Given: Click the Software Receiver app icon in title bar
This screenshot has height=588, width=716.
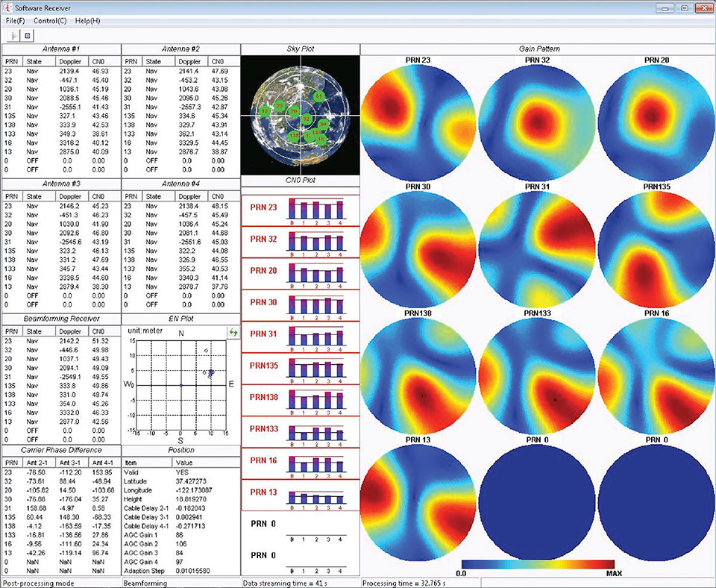Looking at the screenshot, I should (x=7, y=7).
